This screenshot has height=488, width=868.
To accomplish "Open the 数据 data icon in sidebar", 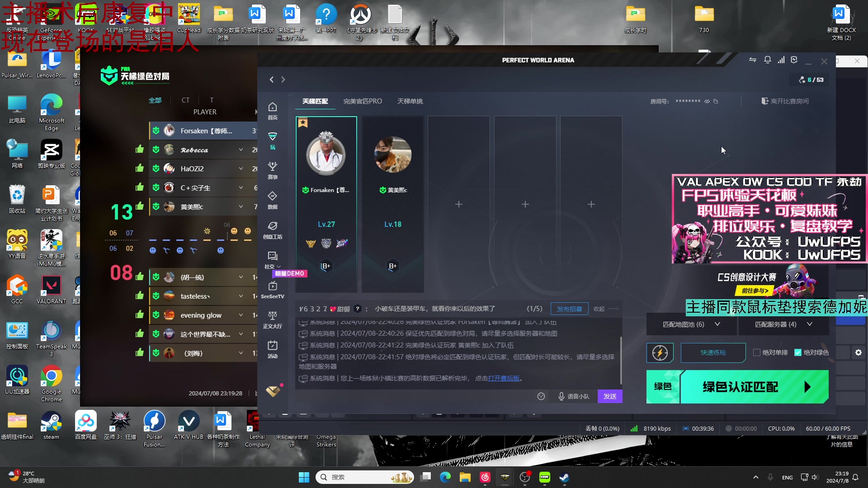I will coord(273,200).
